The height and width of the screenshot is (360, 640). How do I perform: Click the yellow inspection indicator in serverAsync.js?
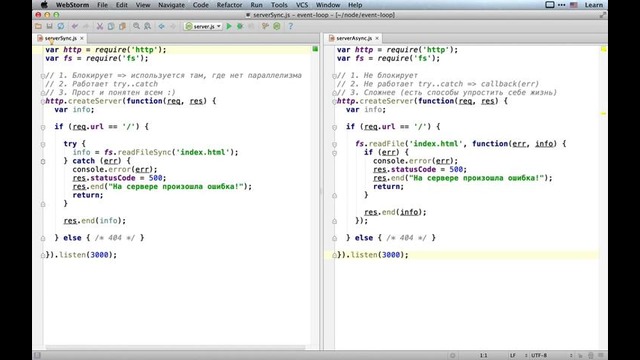[x=603, y=49]
